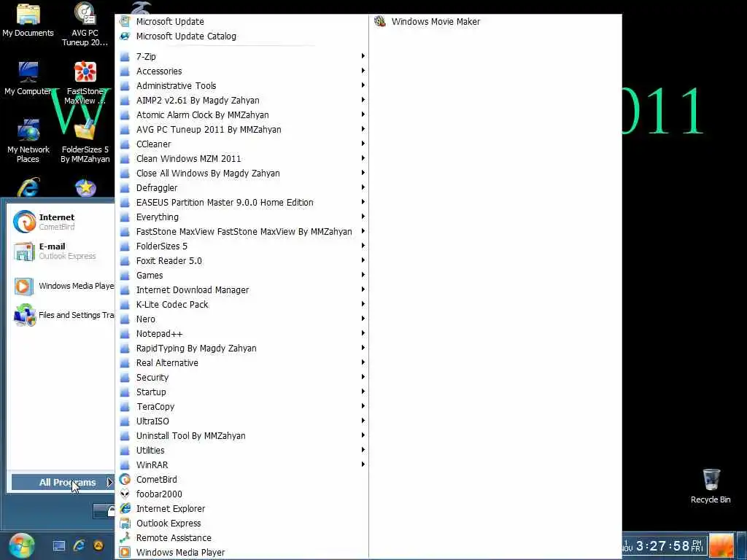Screen dimensions: 747x560
Task: Select the Recycle Bin desktop icon
Action: pyautogui.click(x=711, y=486)
